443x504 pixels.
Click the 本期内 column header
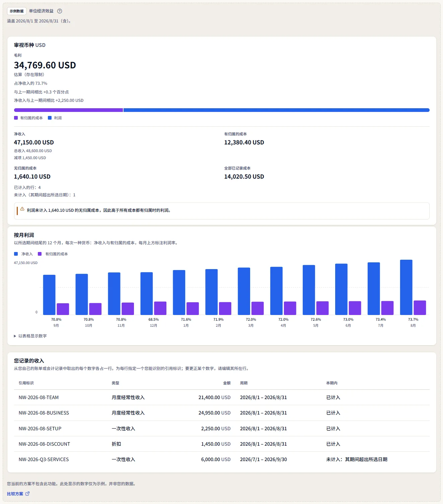pos(332,383)
